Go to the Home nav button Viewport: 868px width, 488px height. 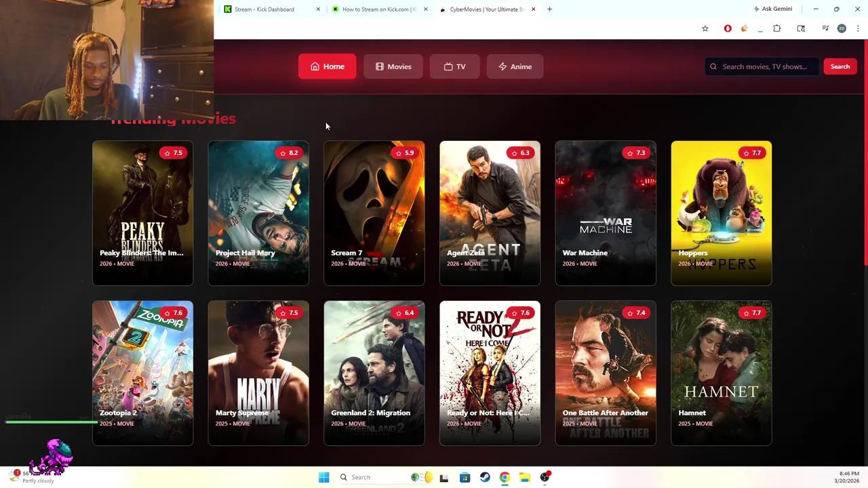[327, 66]
